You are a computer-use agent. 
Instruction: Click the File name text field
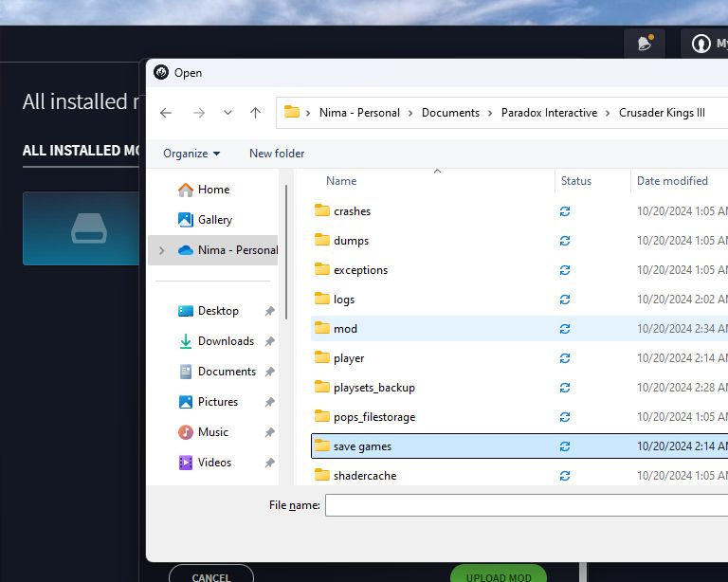click(x=526, y=506)
